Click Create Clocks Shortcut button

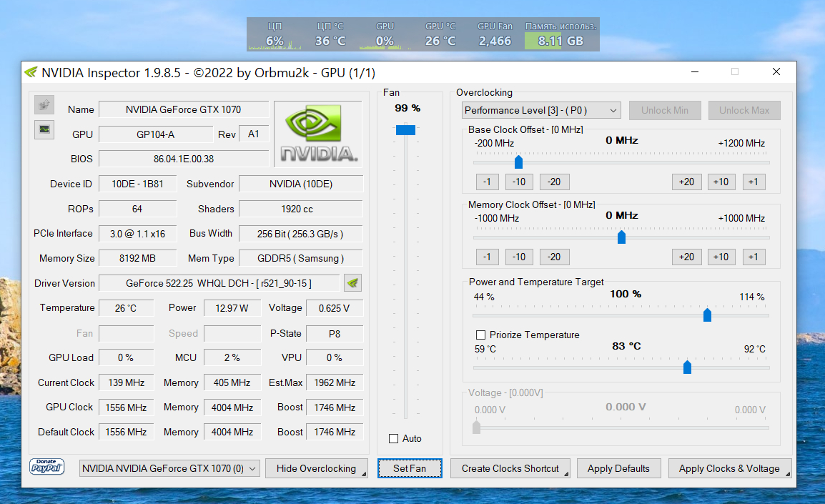(x=510, y=468)
